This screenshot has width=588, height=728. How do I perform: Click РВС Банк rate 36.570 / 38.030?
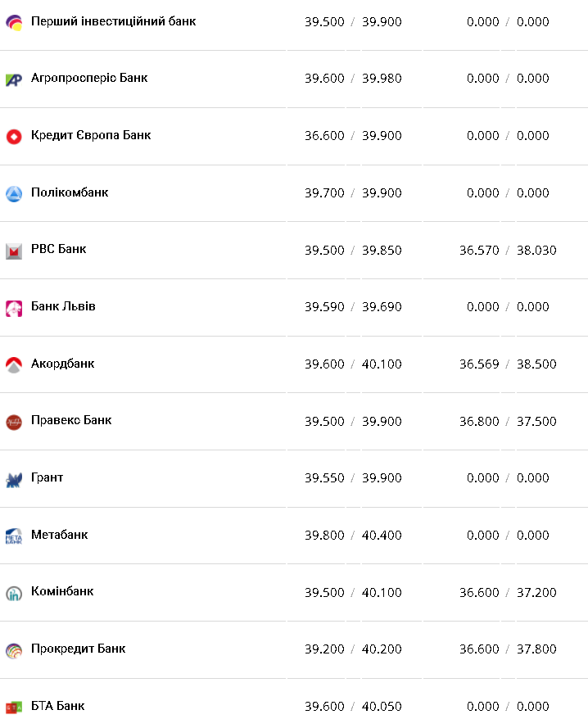(508, 251)
